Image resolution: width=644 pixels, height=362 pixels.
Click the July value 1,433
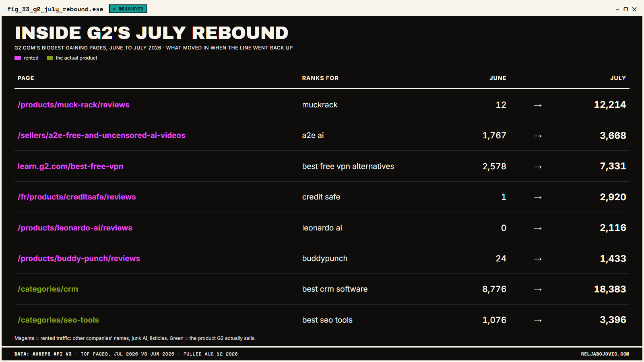613,259
